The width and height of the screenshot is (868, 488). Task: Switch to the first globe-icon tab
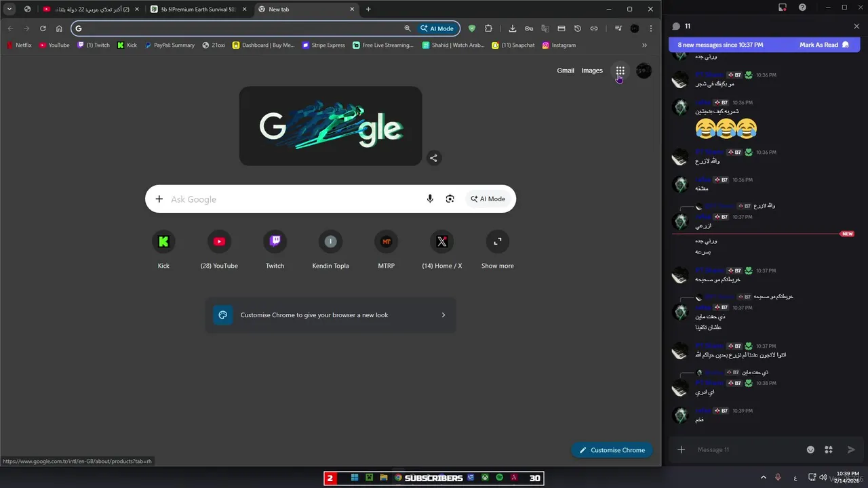(27, 9)
